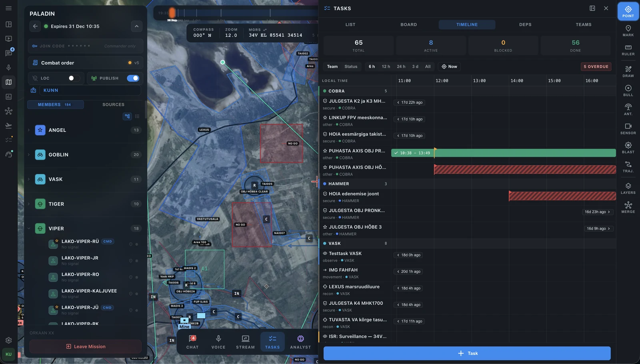
Task: Open the ANALYST panel
Action: [x=300, y=342]
